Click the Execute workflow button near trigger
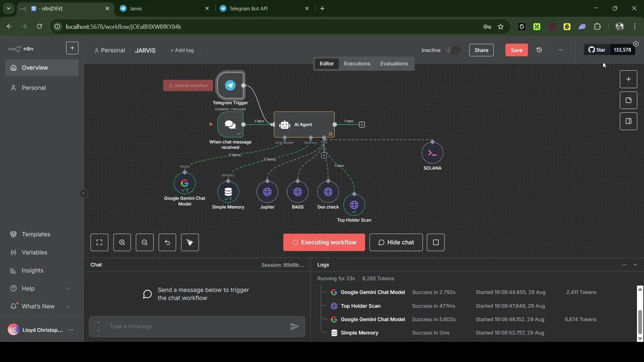The width and height of the screenshot is (644, 362). [x=188, y=85]
